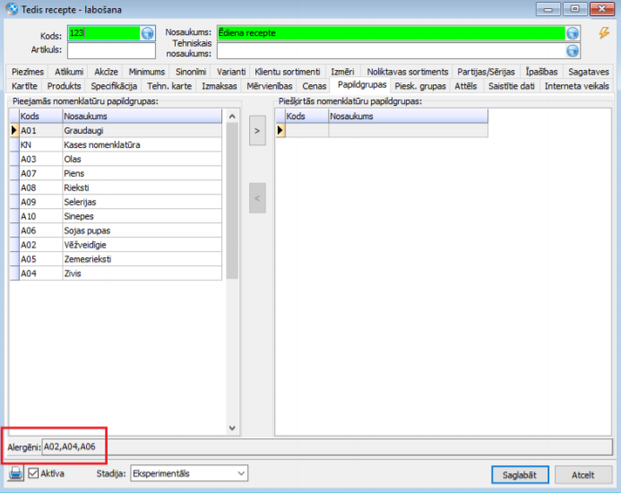The width and height of the screenshot is (621, 493).
Task: Click scrollbar up arrow in available groups list
Action: [232, 116]
